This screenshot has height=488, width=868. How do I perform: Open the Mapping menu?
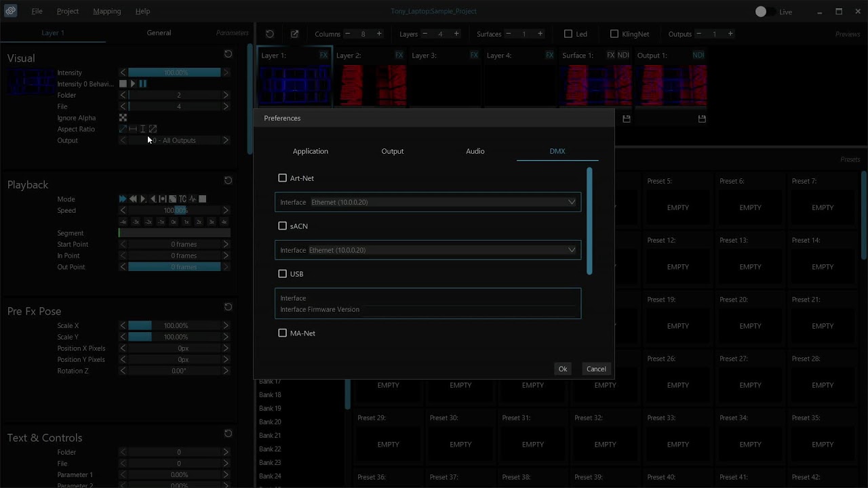click(x=107, y=12)
